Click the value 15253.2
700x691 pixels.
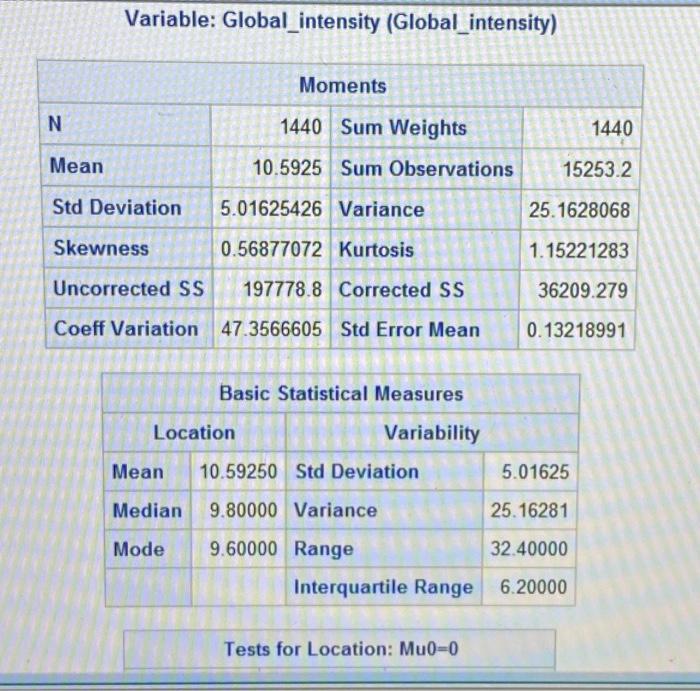597,170
